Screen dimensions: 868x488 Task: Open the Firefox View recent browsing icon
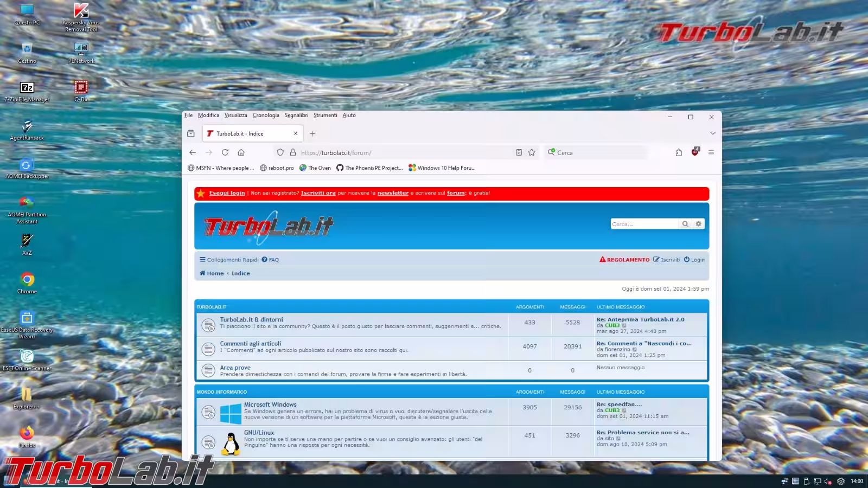point(191,133)
